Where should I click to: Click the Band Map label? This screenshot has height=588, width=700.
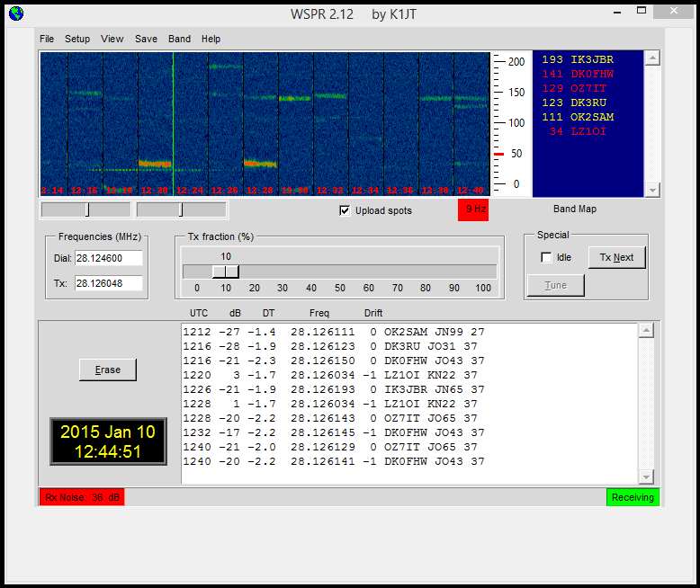(x=575, y=209)
